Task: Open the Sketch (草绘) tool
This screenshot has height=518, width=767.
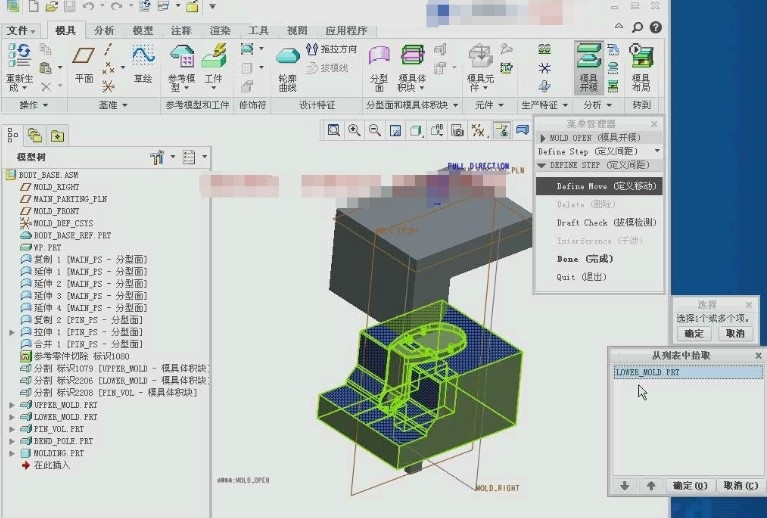Action: tap(143, 55)
